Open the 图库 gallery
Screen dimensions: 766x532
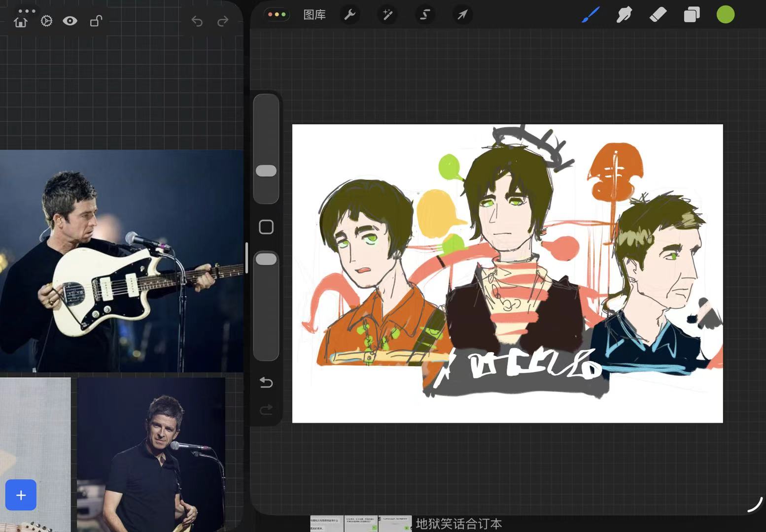pos(314,15)
